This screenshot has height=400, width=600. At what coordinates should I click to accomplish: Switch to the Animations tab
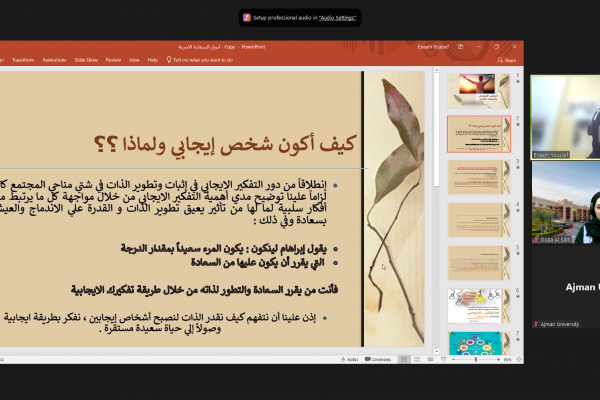pos(53,60)
